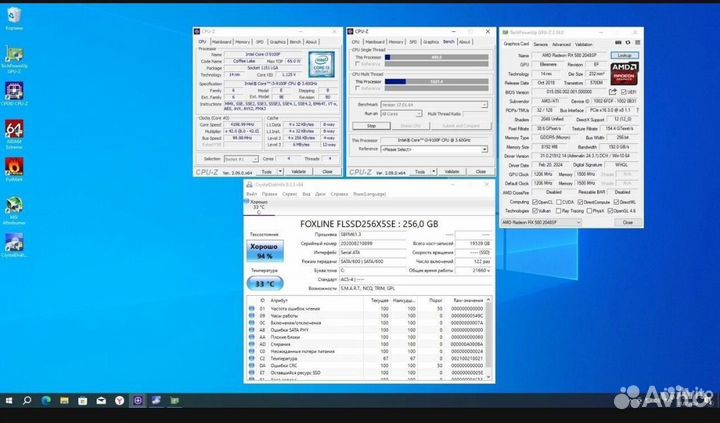The height and width of the screenshot is (423, 720).
Task: Open the MSI Afterburner desktop shortcut
Action: 14,210
